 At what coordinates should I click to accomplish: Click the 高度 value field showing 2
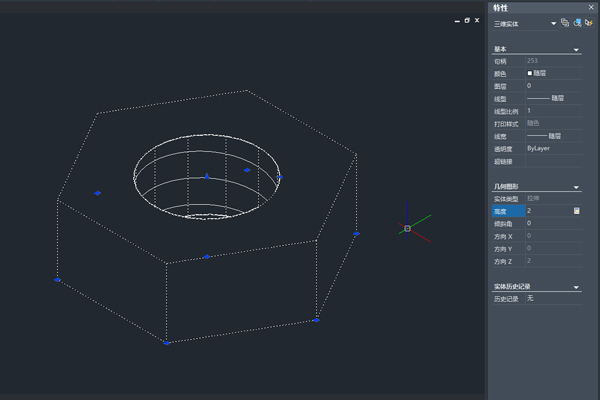(549, 211)
